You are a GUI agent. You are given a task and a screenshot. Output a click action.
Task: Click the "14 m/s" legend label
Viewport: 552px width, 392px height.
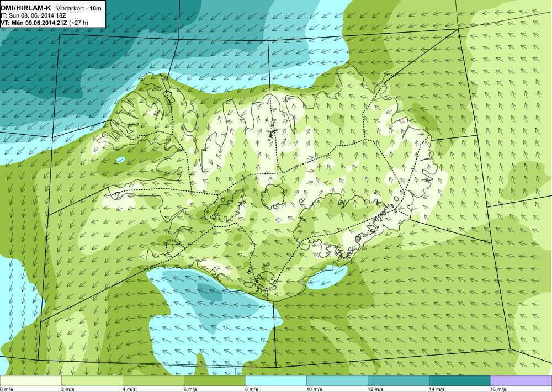tap(437, 389)
